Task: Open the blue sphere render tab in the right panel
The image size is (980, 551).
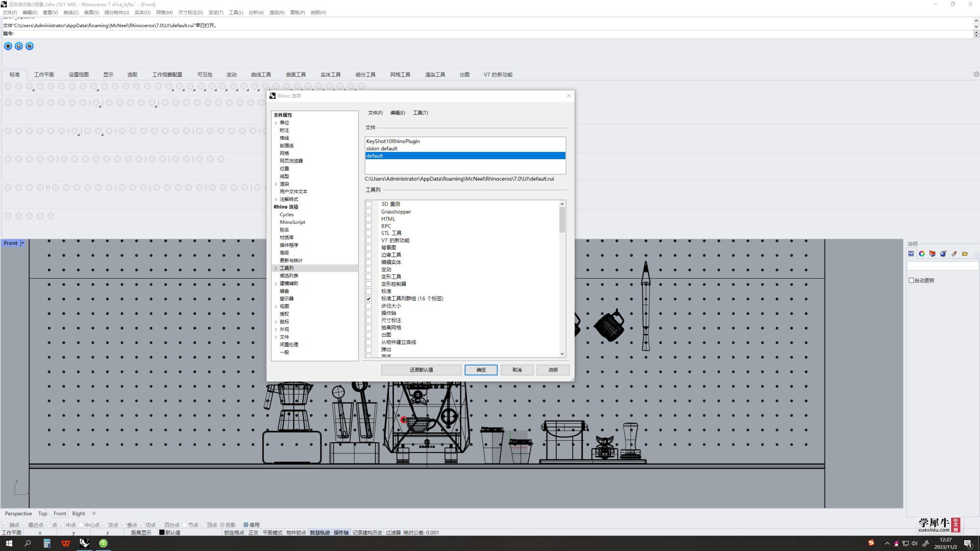Action: tap(943, 254)
